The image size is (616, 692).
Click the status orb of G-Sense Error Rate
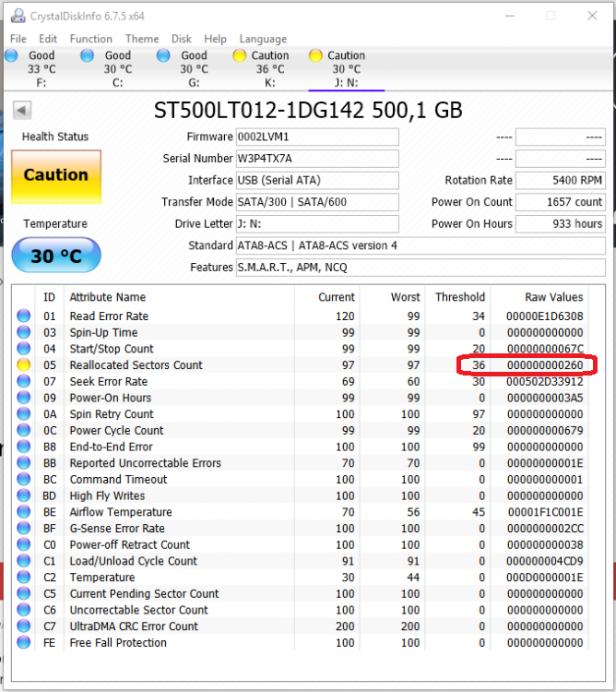(x=24, y=529)
